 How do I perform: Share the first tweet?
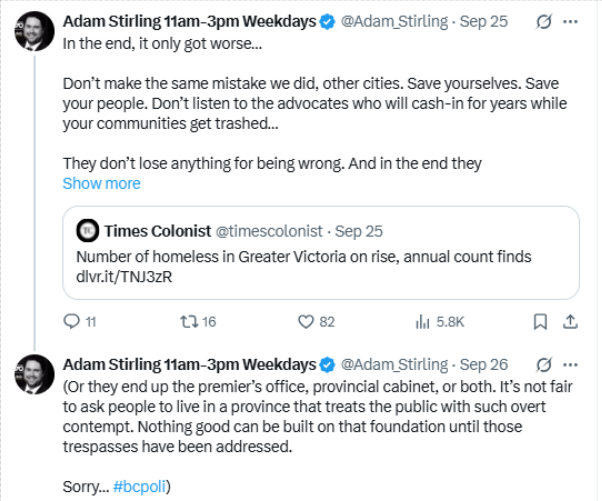(570, 322)
